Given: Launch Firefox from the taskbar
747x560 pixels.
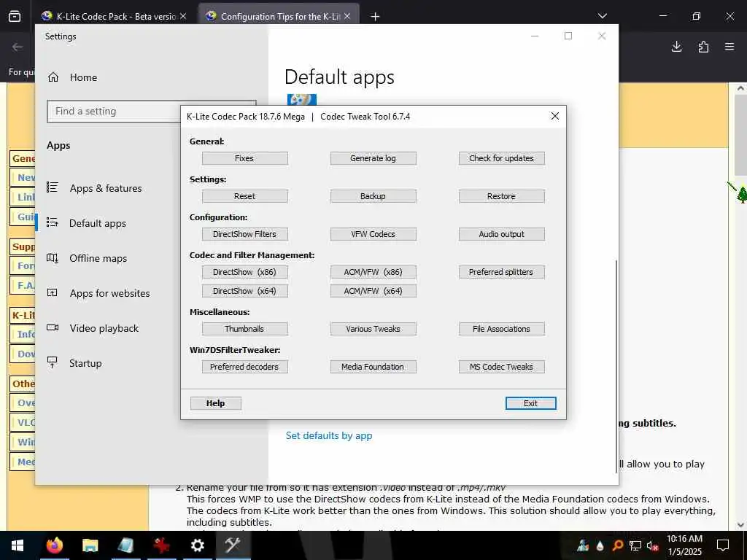Looking at the screenshot, I should (54, 545).
